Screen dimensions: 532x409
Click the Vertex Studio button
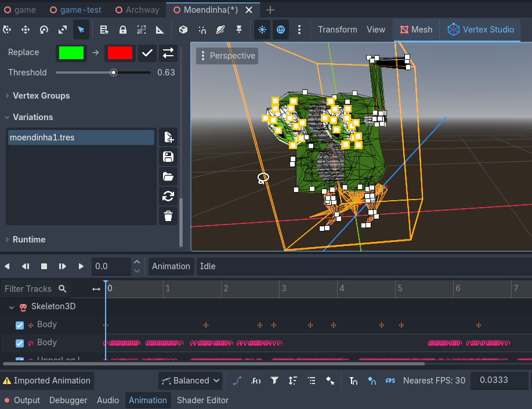(x=480, y=30)
